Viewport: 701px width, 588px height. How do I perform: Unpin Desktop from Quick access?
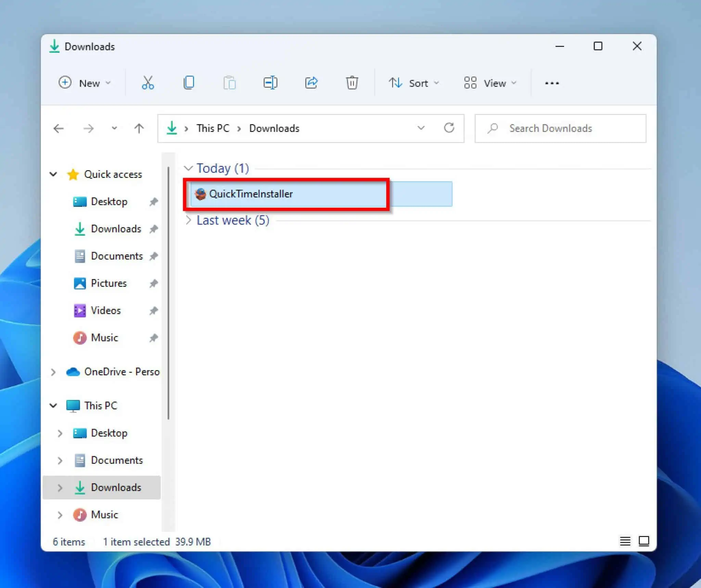(x=154, y=202)
